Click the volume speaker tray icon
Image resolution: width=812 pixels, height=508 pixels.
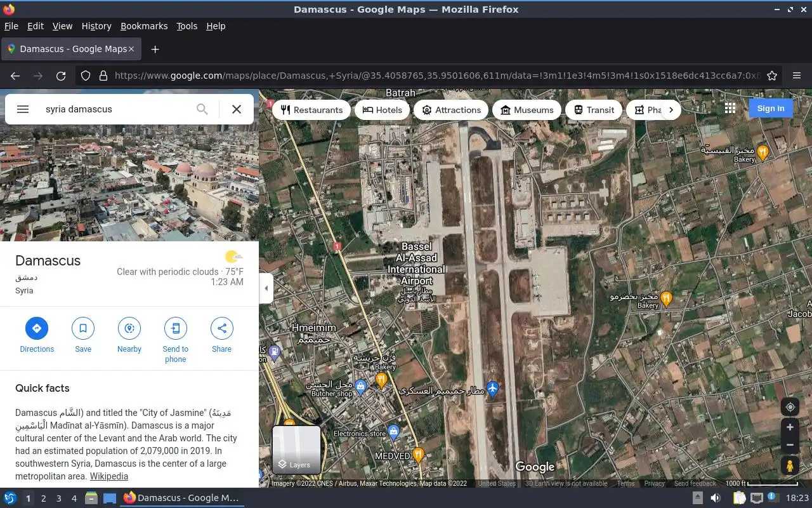tap(715, 498)
